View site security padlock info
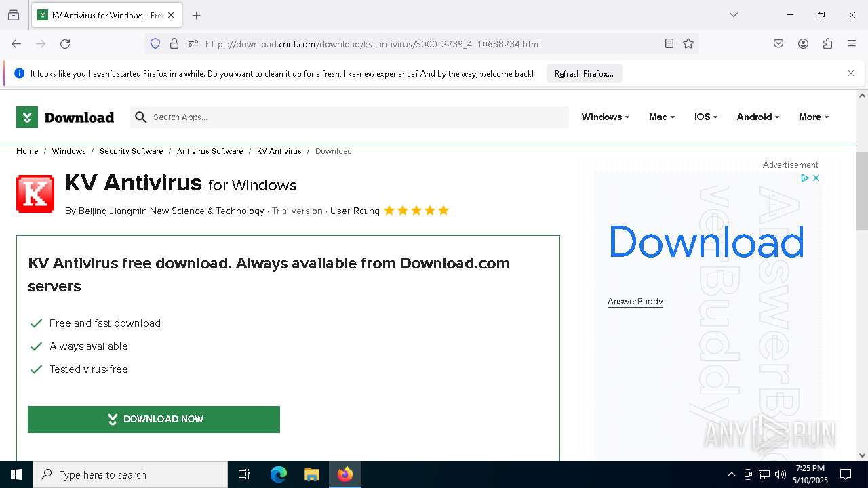The width and height of the screenshot is (868, 488). pyautogui.click(x=174, y=43)
